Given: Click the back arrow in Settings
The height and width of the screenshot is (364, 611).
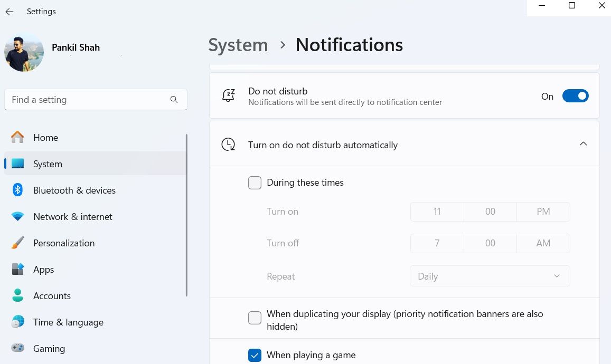Looking at the screenshot, I should [x=10, y=12].
